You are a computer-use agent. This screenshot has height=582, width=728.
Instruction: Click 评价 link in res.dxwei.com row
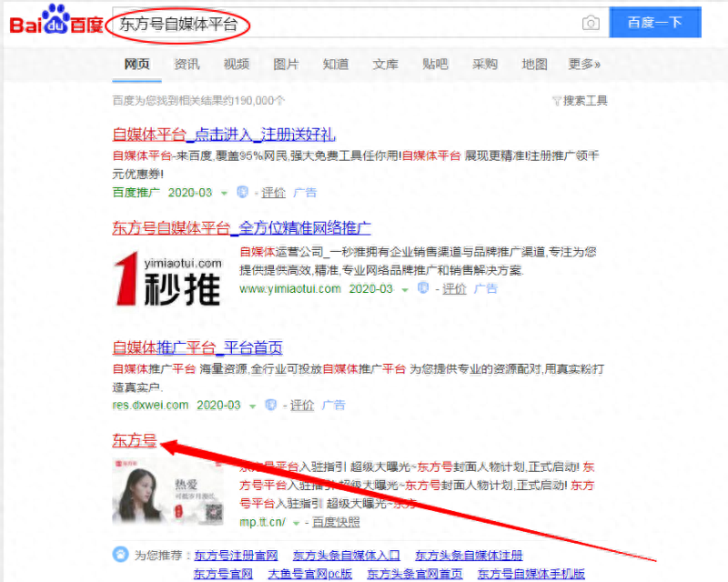(x=302, y=406)
